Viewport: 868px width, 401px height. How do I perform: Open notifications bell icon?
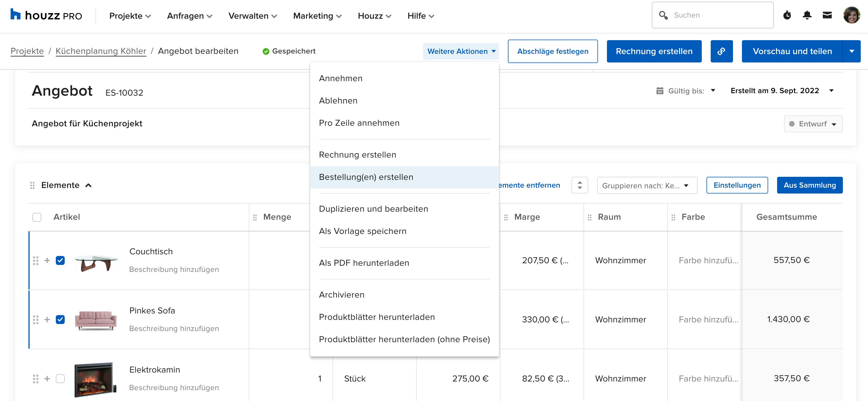click(807, 15)
